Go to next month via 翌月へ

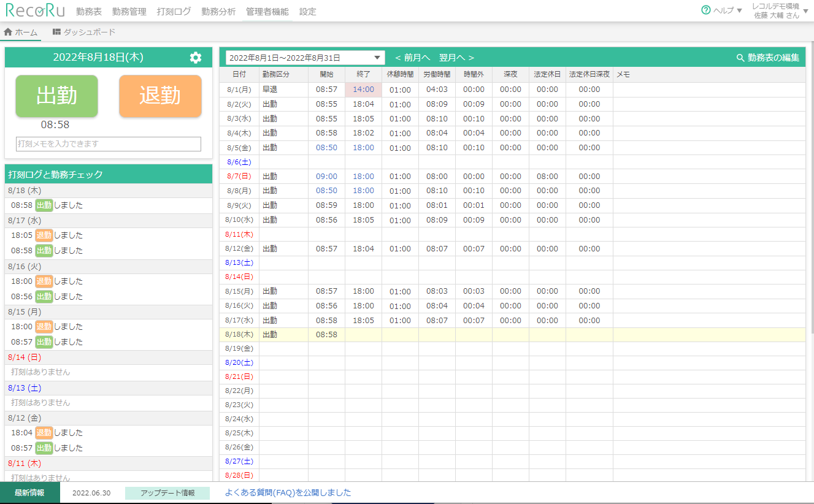[456, 58]
